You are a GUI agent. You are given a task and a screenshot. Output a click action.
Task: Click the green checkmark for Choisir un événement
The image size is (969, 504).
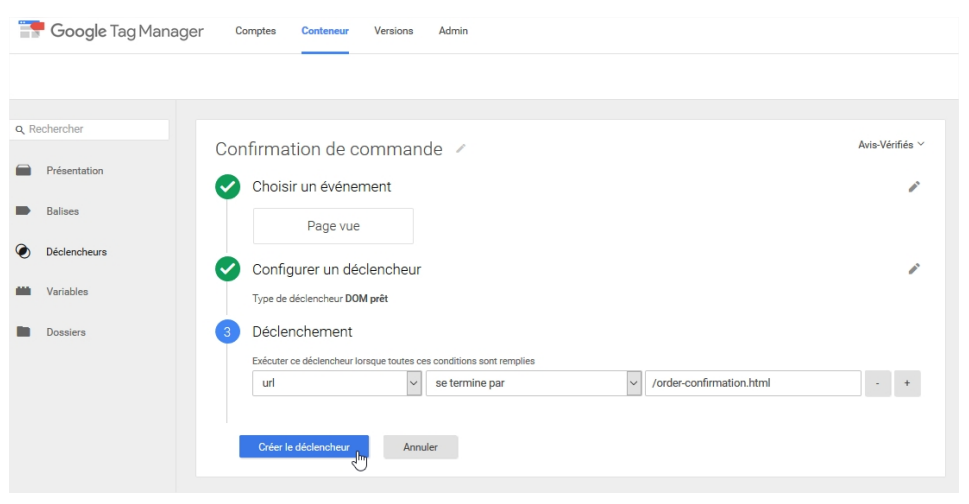click(228, 187)
